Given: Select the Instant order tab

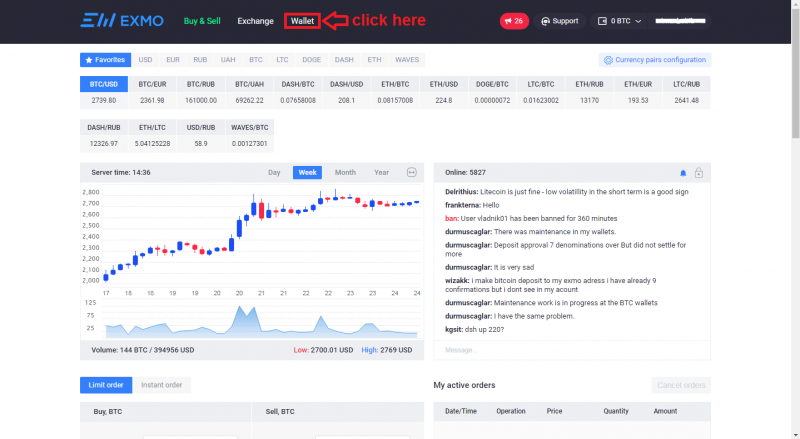Looking at the screenshot, I should [x=161, y=385].
